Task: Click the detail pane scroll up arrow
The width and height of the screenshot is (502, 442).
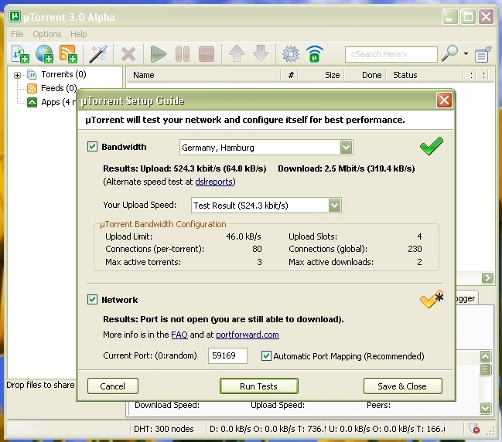Action: coord(485,357)
